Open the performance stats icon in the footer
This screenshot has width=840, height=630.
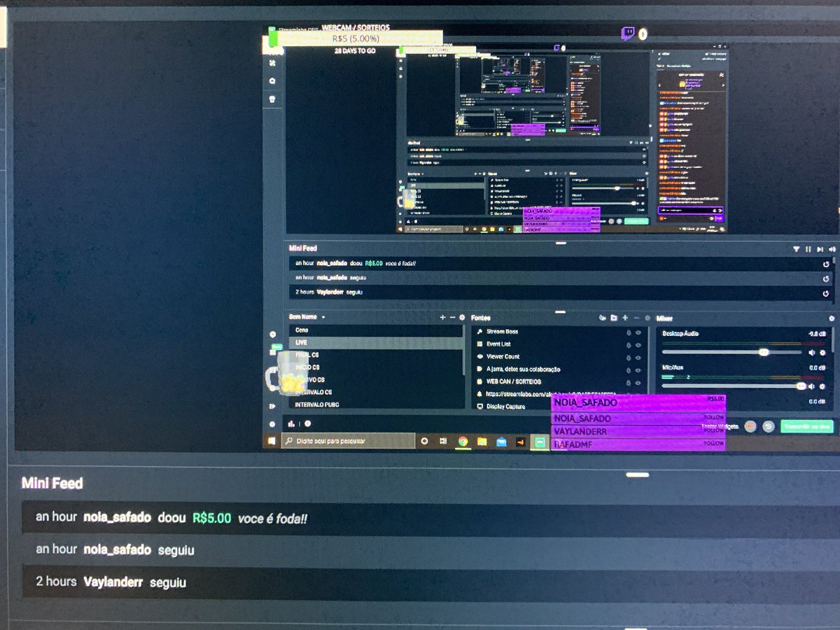[x=291, y=423]
